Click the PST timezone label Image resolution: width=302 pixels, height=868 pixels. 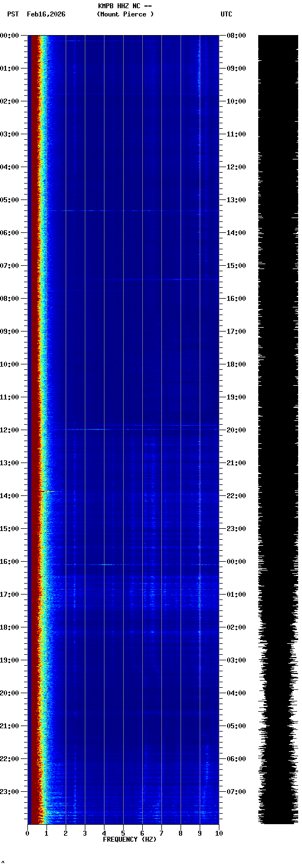13,14
